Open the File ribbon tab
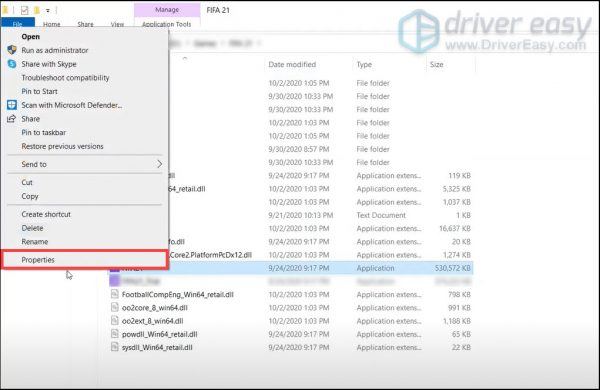The width and height of the screenshot is (600, 390). click(18, 24)
